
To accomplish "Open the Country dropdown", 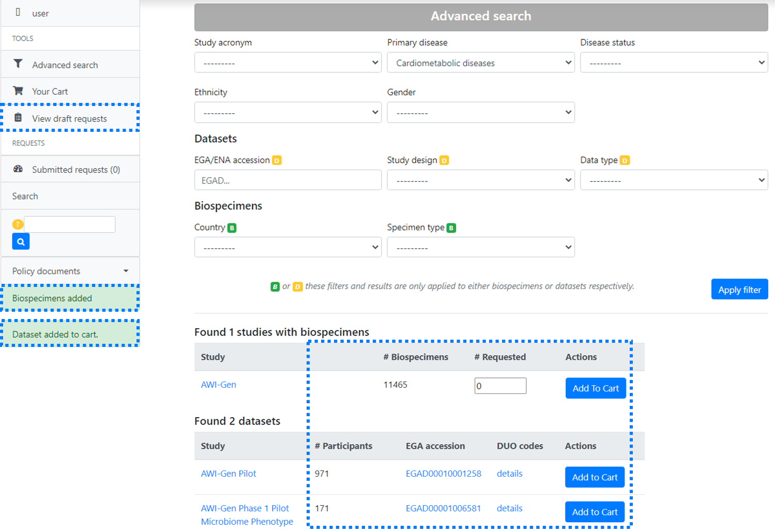I will click(288, 247).
